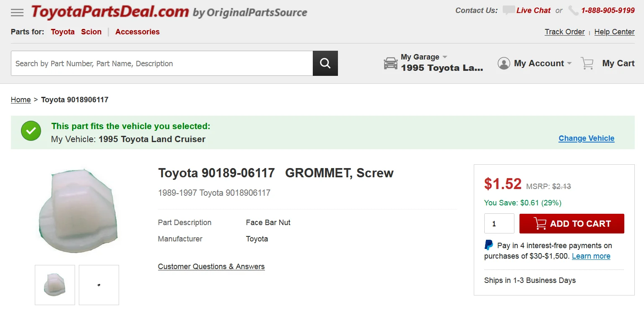Viewport: 644px width, 324px height.
Task: Click the My Garage car icon
Action: coord(390,63)
